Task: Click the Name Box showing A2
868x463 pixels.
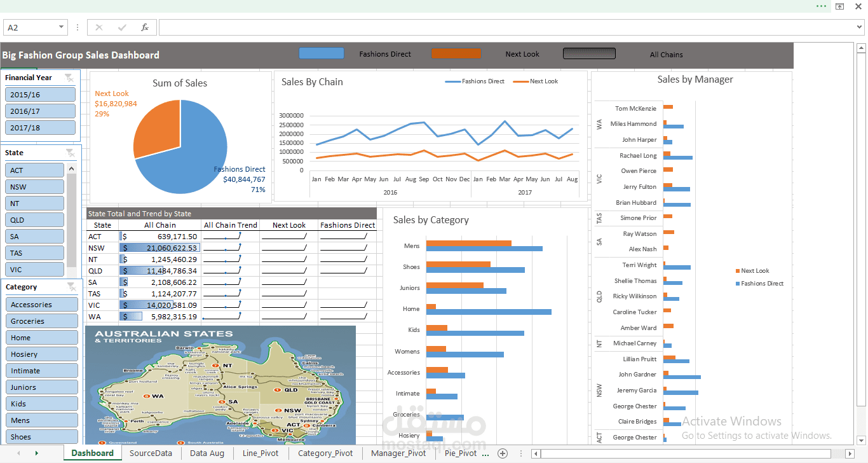Action: pos(31,27)
